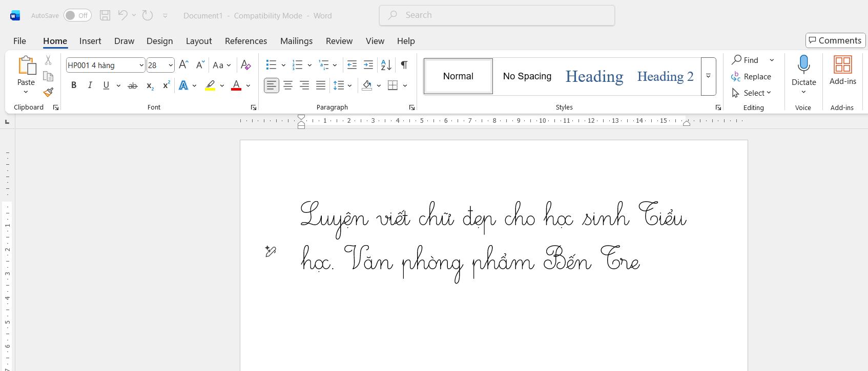
Task: Increase indent of the paragraph
Action: [x=368, y=65]
